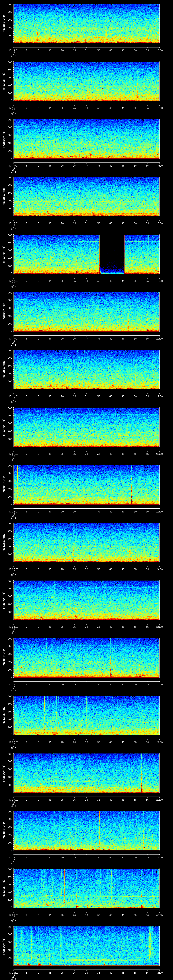Screen dimensions: 173x980
Task: Click the 17:22:00 start time label
Action: pyautogui.click(x=14, y=511)
